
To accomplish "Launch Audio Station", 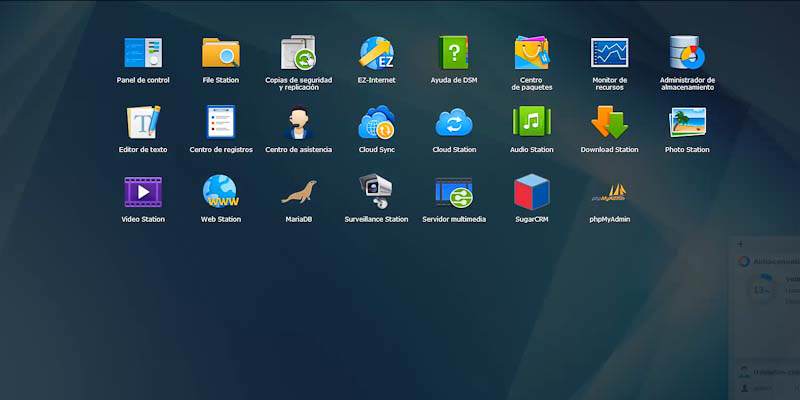I will [532, 122].
